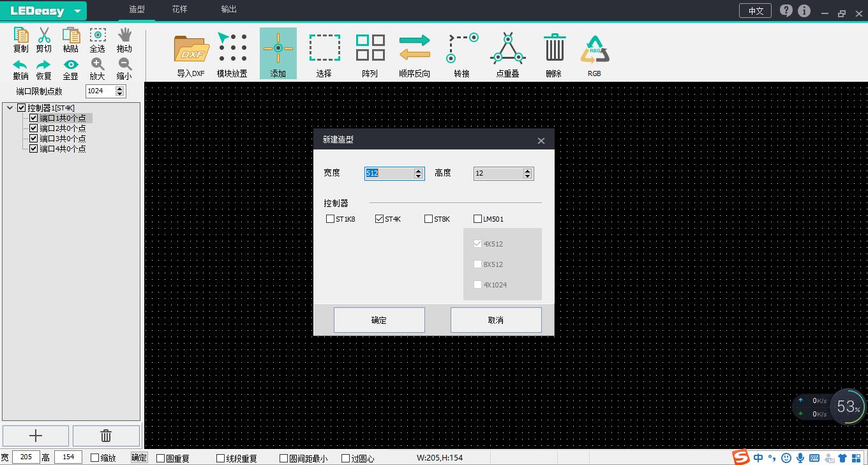Open the help question mark icon

pos(786,10)
